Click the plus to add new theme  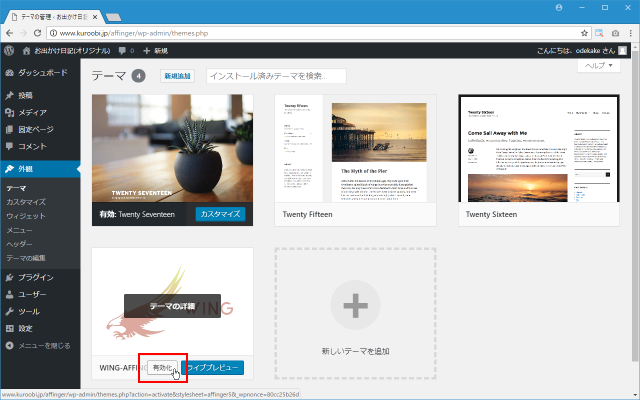pos(355,305)
